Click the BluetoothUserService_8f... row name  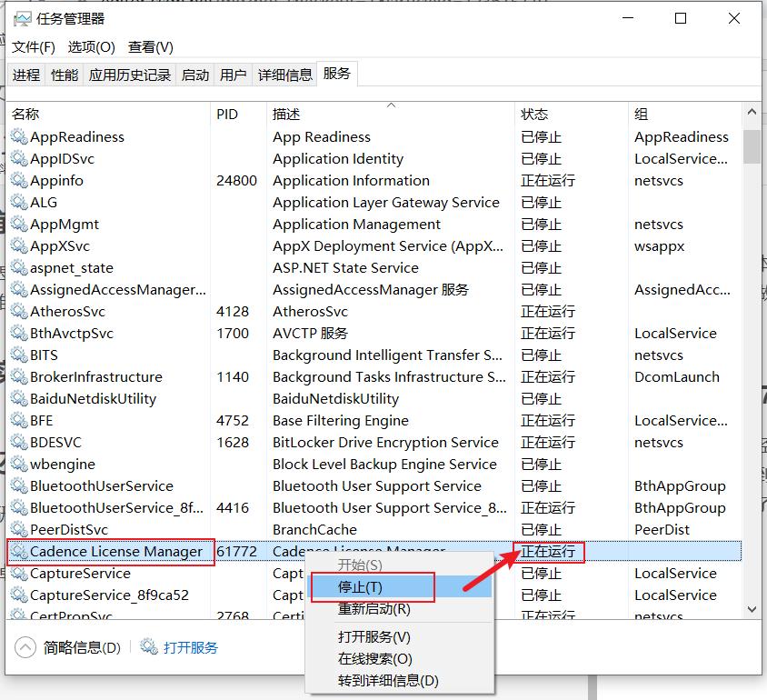coord(116,508)
